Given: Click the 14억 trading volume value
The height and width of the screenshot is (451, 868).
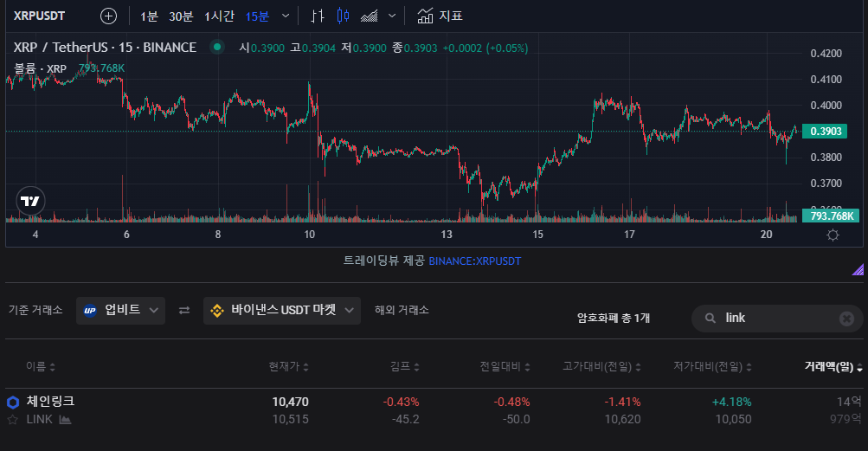Looking at the screenshot, I should coord(849,402).
